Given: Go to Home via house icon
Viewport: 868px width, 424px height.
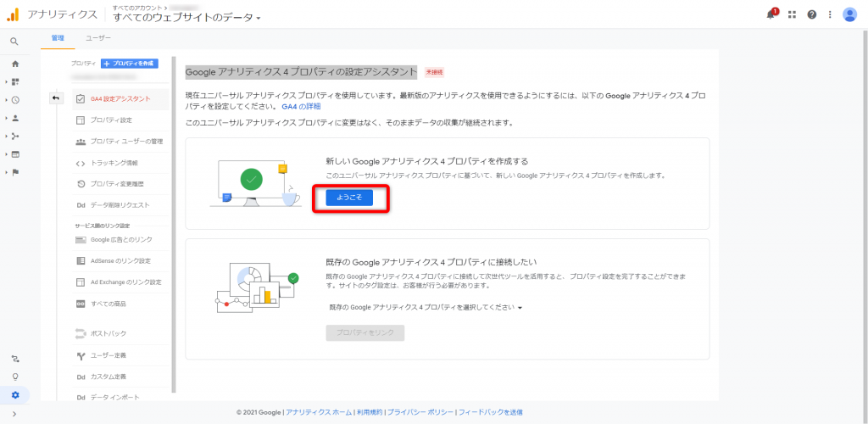Looking at the screenshot, I should pos(15,64).
